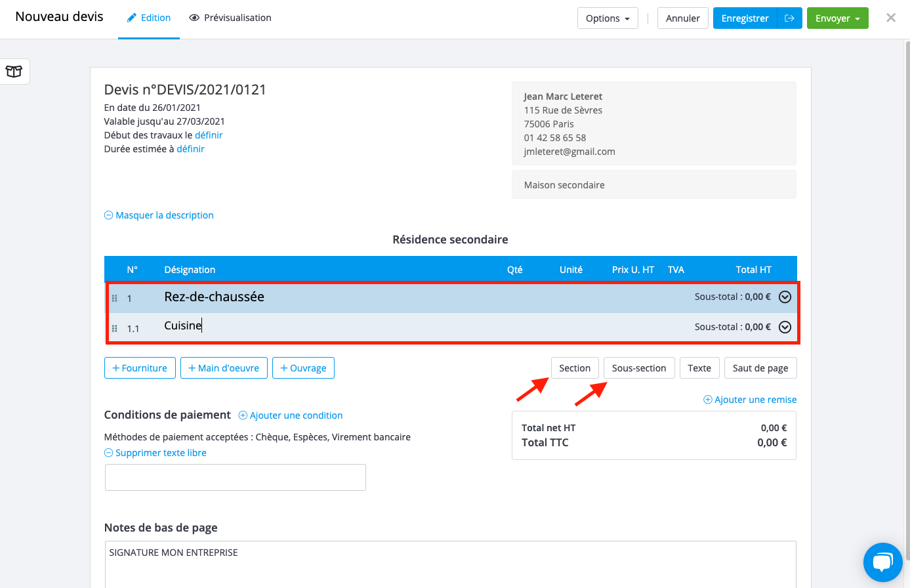The height and width of the screenshot is (588, 910).
Task: Open the Options dropdown
Action: pos(608,18)
